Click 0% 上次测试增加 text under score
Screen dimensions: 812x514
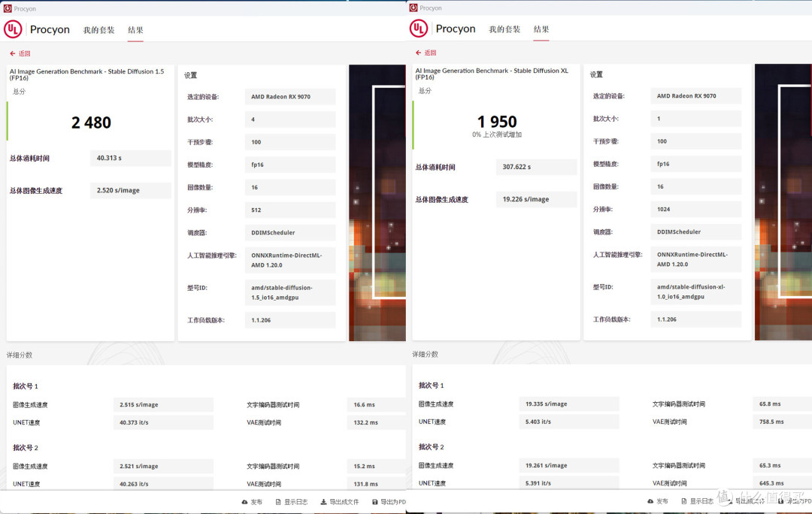(x=497, y=135)
